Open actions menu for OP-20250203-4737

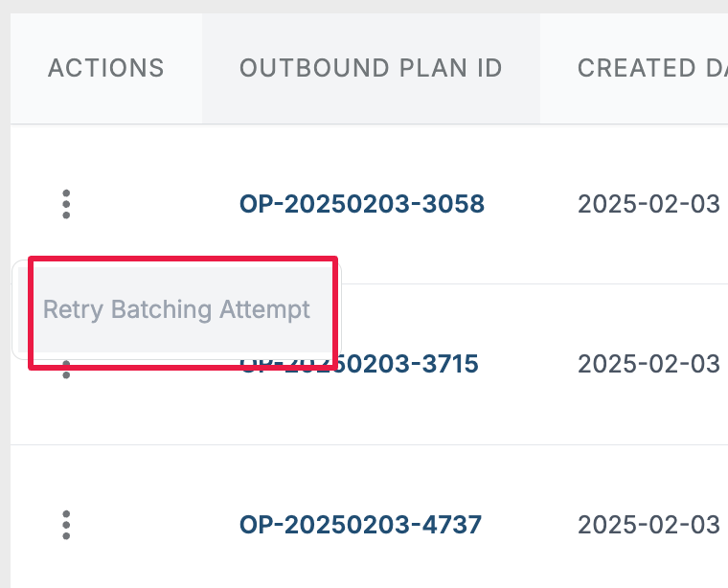pos(66,525)
